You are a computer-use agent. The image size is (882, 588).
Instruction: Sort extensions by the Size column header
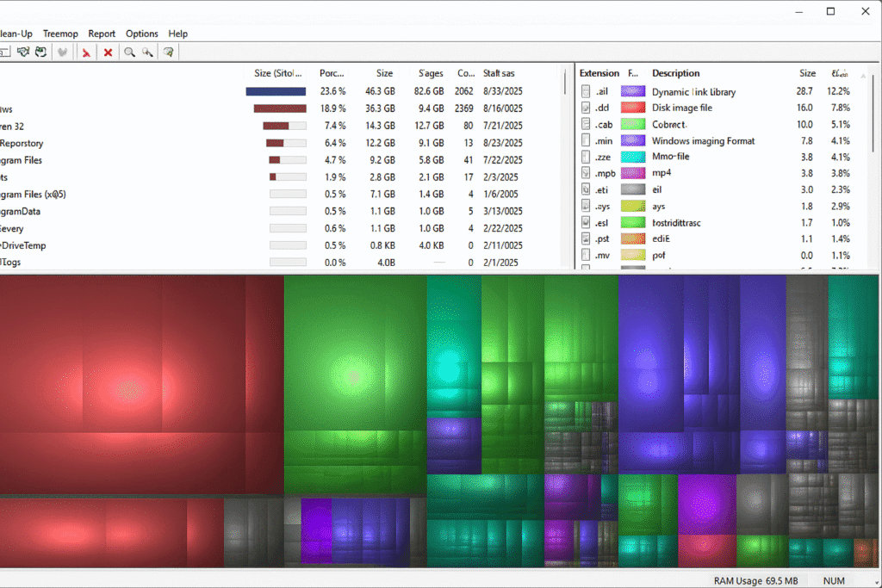tap(807, 73)
